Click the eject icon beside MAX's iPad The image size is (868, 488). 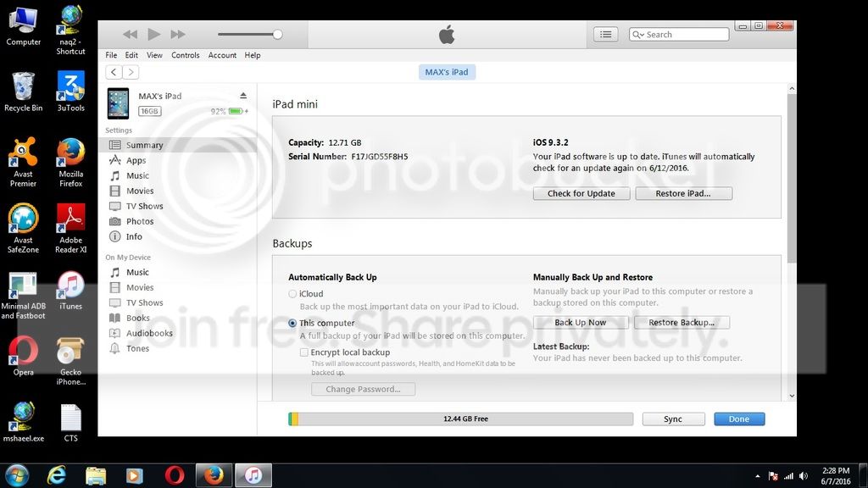tap(243, 96)
